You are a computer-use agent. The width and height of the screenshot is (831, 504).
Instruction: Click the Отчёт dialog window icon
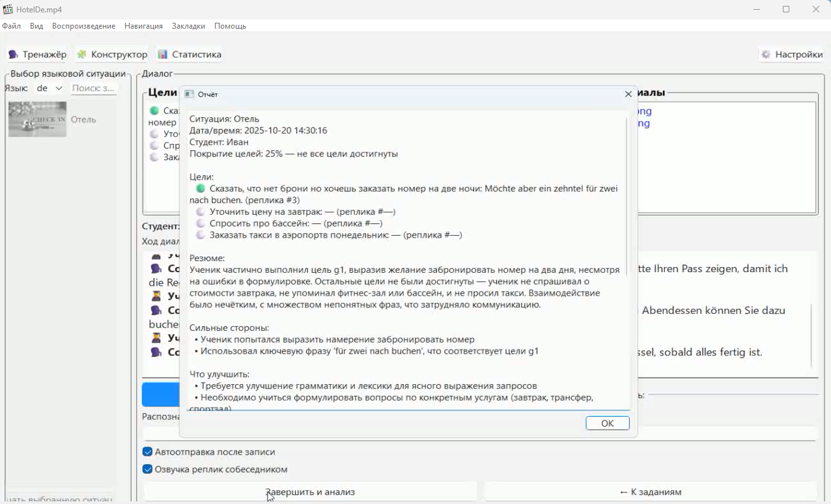[189, 94]
